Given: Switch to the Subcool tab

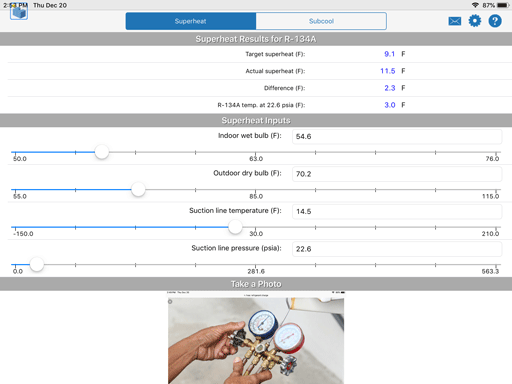Looking at the screenshot, I should tap(321, 21).
